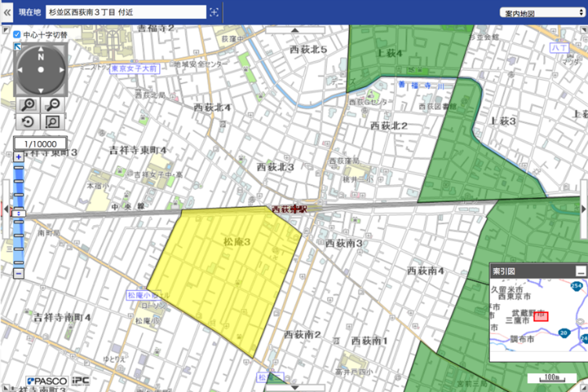Click the zoom-in magnifier icon

[28, 105]
